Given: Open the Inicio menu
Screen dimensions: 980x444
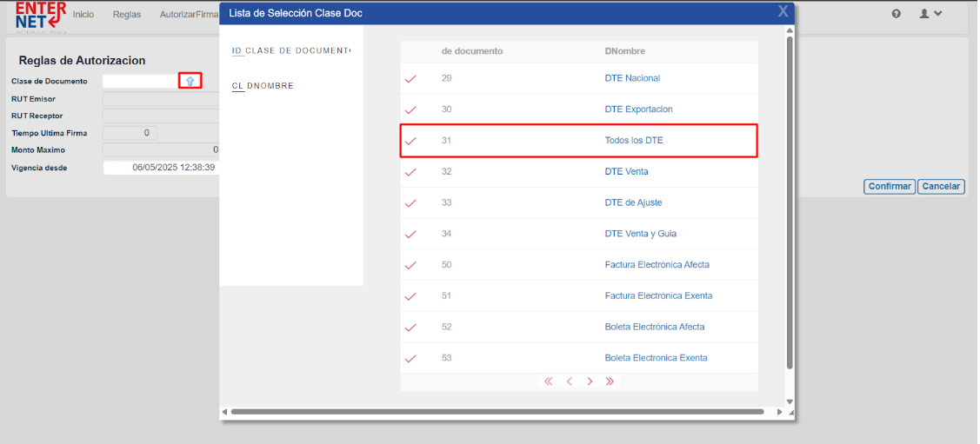Looking at the screenshot, I should click(83, 15).
